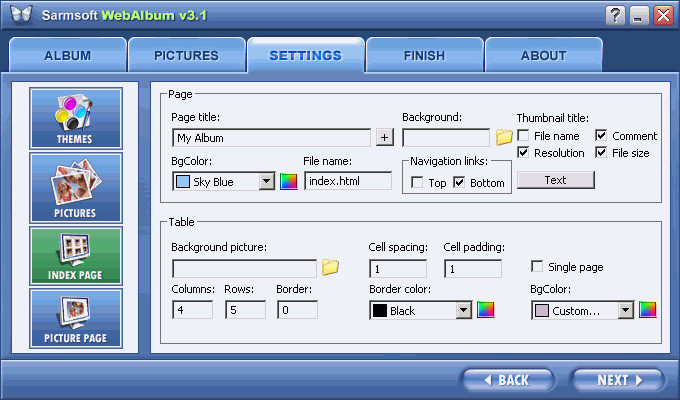Open the Black border color dropdown
The width and height of the screenshot is (680, 400).
[x=464, y=310]
